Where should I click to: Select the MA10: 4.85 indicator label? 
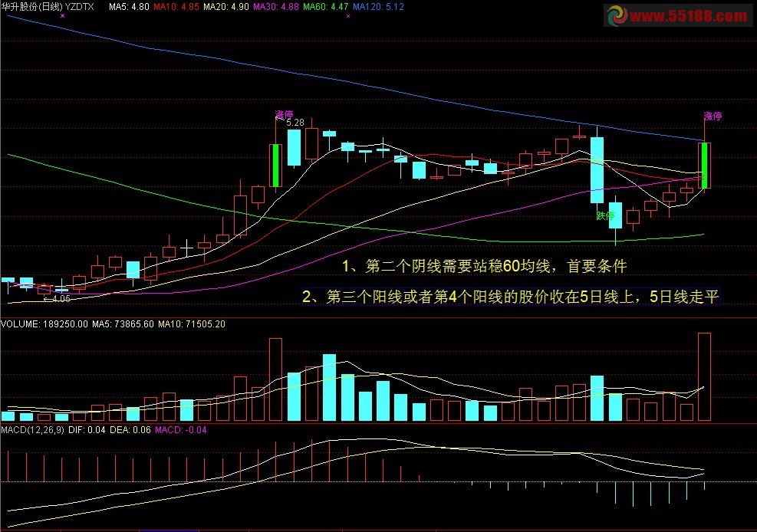click(x=176, y=7)
